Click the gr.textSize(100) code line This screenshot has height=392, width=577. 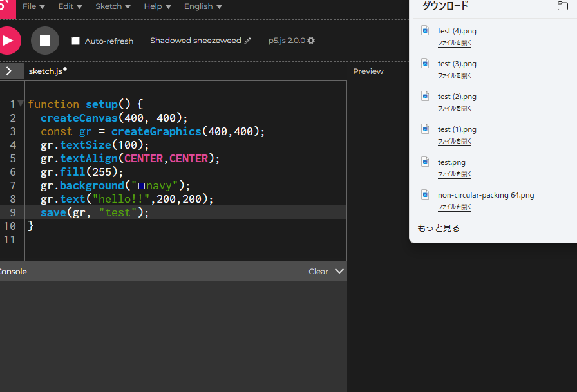point(186,145)
